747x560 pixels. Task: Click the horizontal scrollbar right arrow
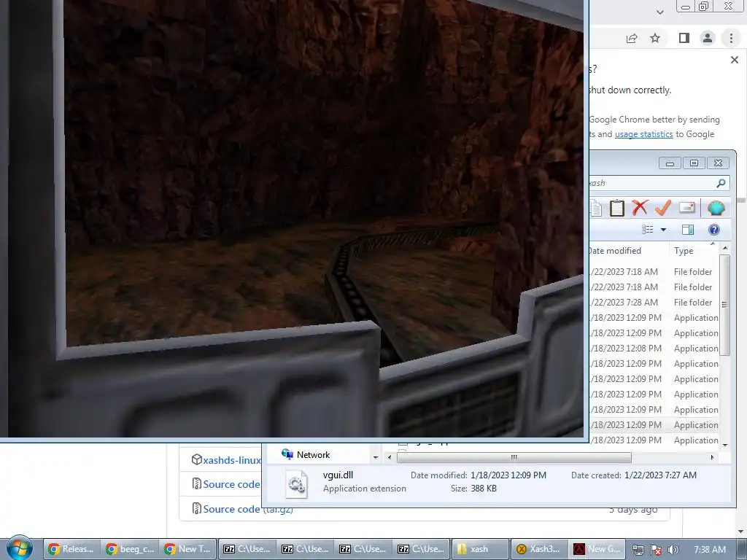pos(712,457)
